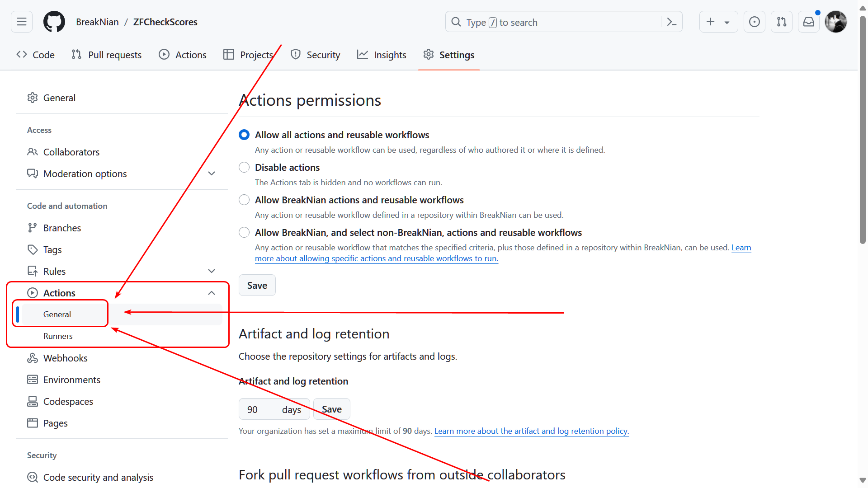This screenshot has height=488, width=868.
Task: Expand the Moderation options chevron
Action: click(212, 174)
